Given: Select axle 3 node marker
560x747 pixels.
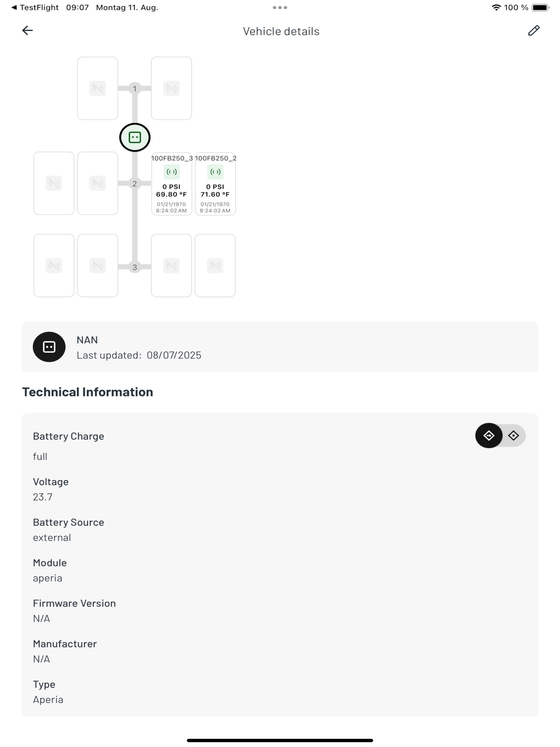Looking at the screenshot, I should (135, 267).
